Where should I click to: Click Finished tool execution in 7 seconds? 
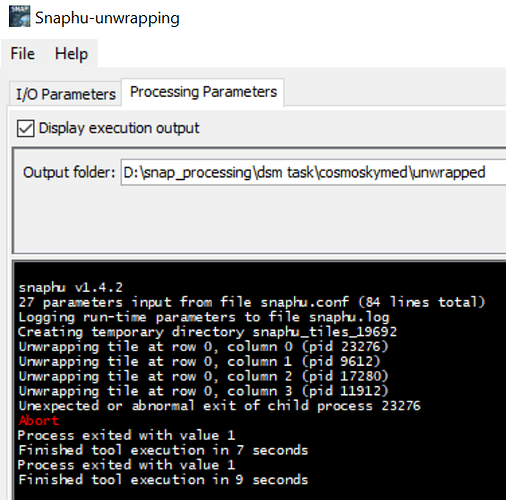coord(163,450)
